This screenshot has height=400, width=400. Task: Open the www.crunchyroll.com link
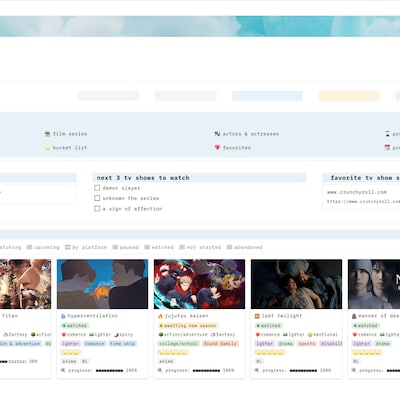357,192
